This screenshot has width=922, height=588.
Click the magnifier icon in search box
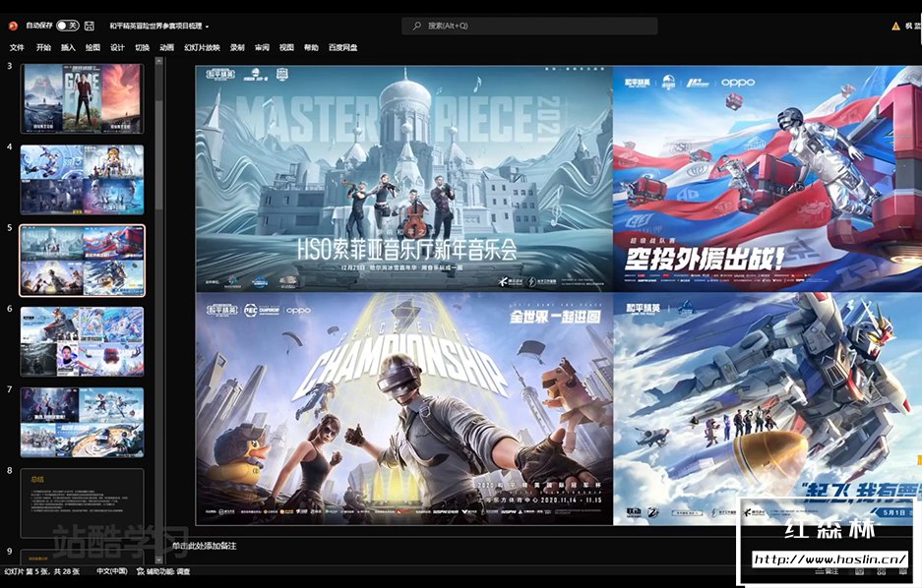click(x=417, y=26)
